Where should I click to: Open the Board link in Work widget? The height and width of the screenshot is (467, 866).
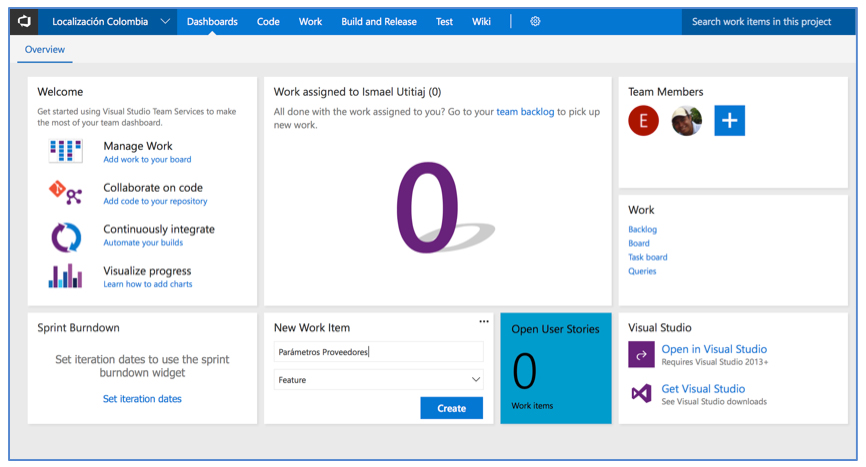639,243
